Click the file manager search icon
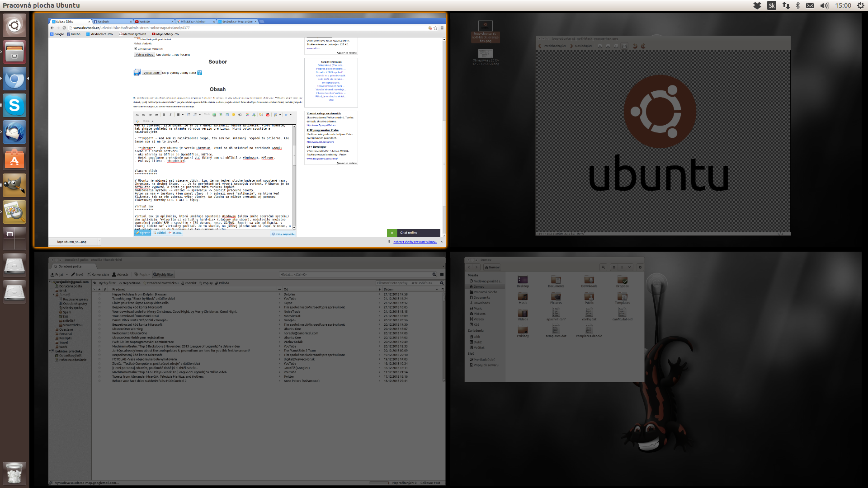 coord(603,267)
